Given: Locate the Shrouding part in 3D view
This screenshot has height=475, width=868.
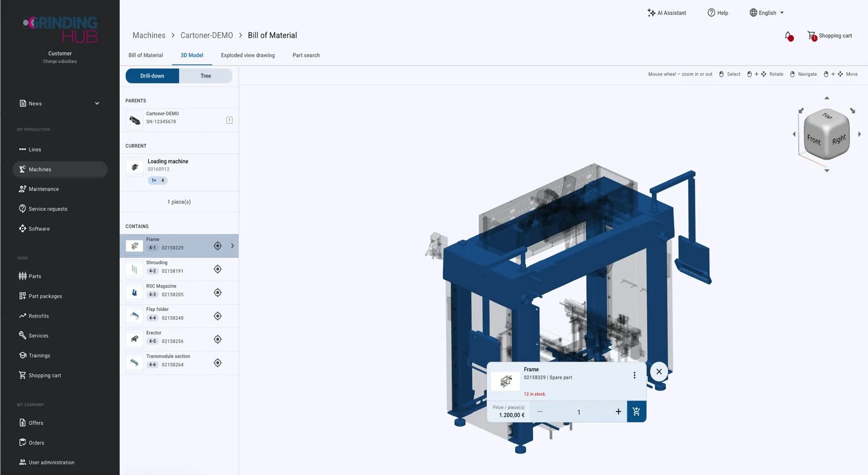Looking at the screenshot, I should click(217, 269).
